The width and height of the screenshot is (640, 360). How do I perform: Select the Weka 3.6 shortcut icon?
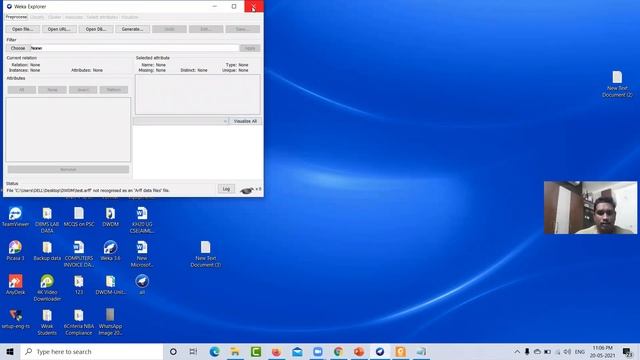110,251
